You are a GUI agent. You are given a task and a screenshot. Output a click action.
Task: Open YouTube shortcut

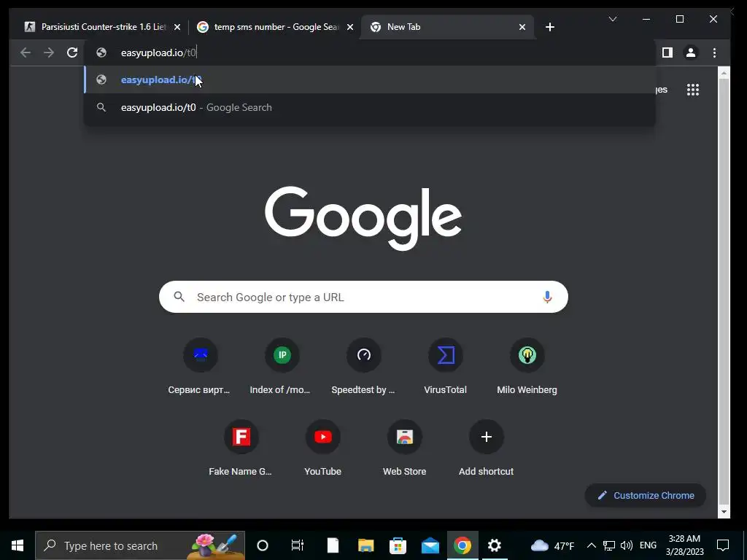tap(323, 448)
